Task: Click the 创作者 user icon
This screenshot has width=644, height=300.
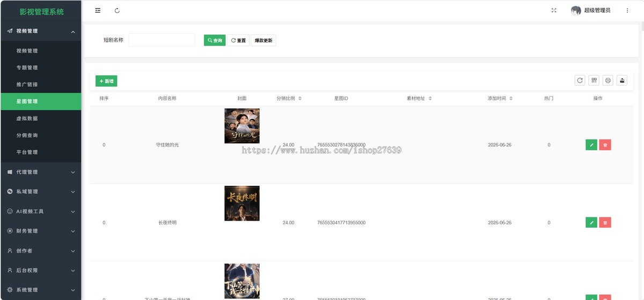Action: pyautogui.click(x=10, y=251)
